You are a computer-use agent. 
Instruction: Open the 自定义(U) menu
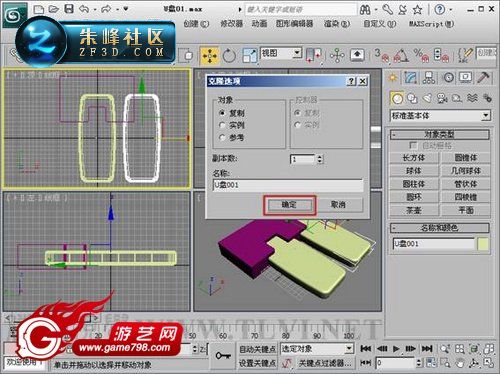coord(379,24)
